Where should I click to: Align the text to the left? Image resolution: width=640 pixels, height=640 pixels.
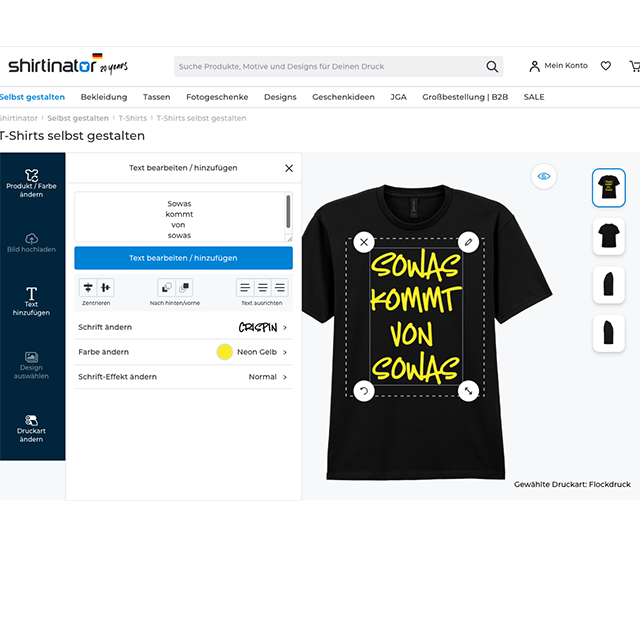(245, 288)
